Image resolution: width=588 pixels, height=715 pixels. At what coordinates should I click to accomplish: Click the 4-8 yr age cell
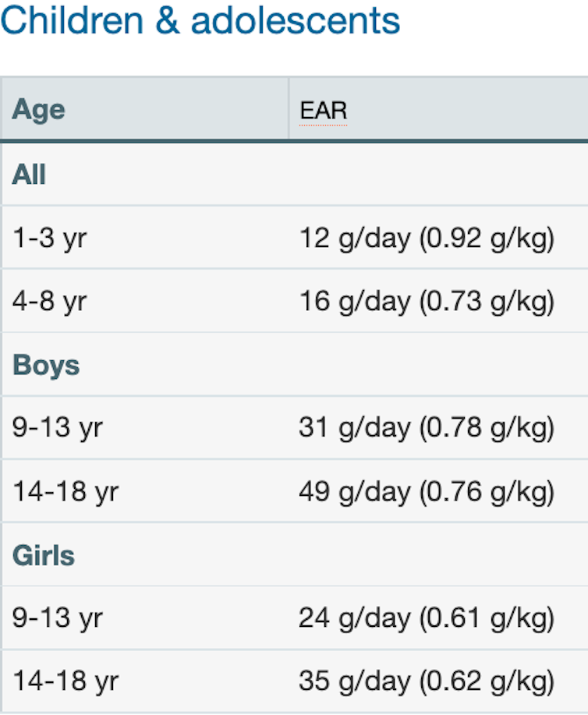[49, 301]
